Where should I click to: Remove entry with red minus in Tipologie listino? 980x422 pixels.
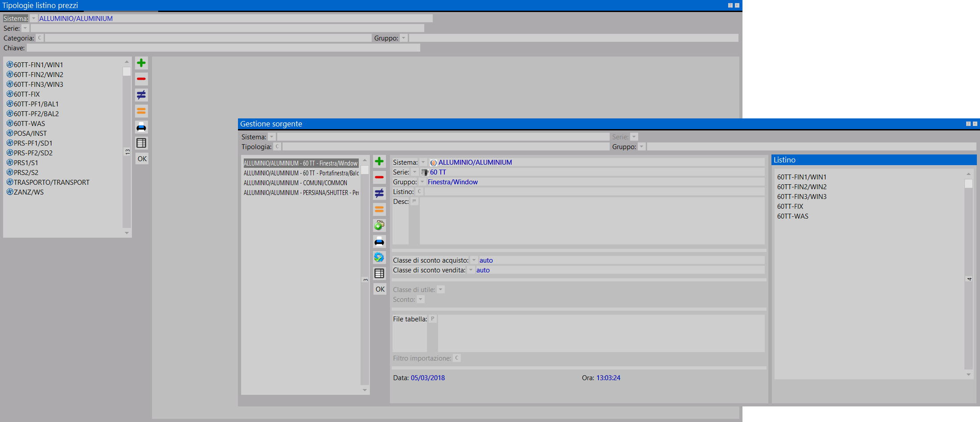point(141,79)
